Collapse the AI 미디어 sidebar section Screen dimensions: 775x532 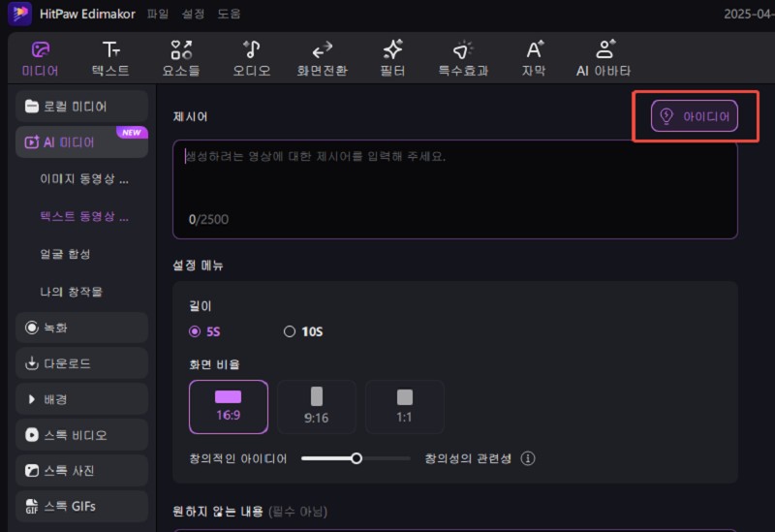coord(82,142)
